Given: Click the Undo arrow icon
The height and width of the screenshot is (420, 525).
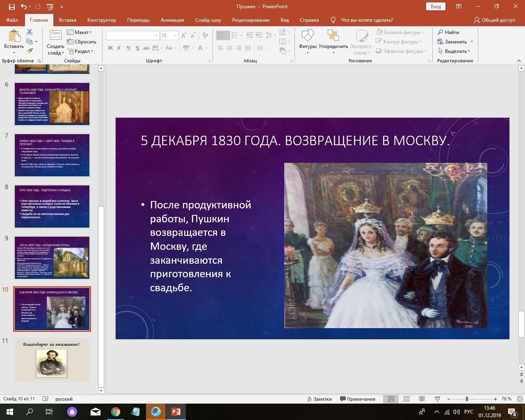Looking at the screenshot, I should point(24,7).
